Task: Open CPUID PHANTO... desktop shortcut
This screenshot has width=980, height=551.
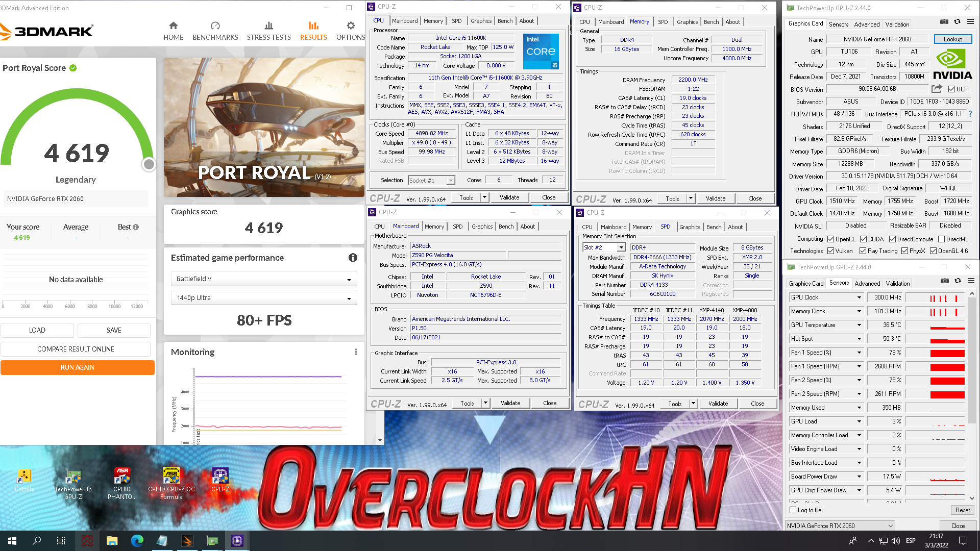Action: click(x=122, y=484)
